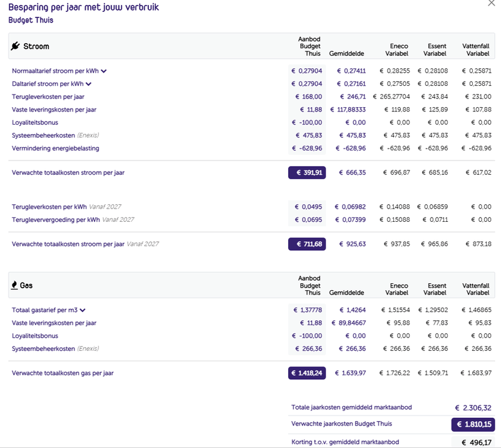This screenshot has width=501, height=448.
Task: Select the € 1.810,15 Budget Thuis badge
Action: [x=473, y=424]
